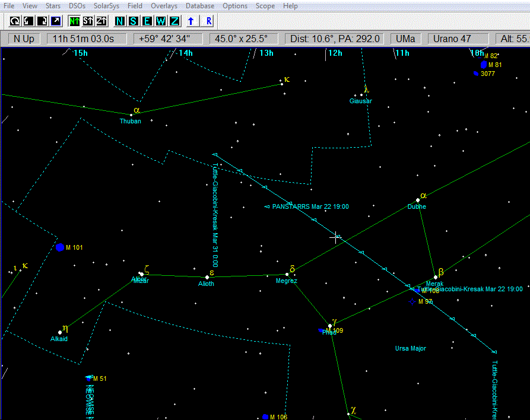
Task: Face east with the cyan E button
Action: click(147, 21)
